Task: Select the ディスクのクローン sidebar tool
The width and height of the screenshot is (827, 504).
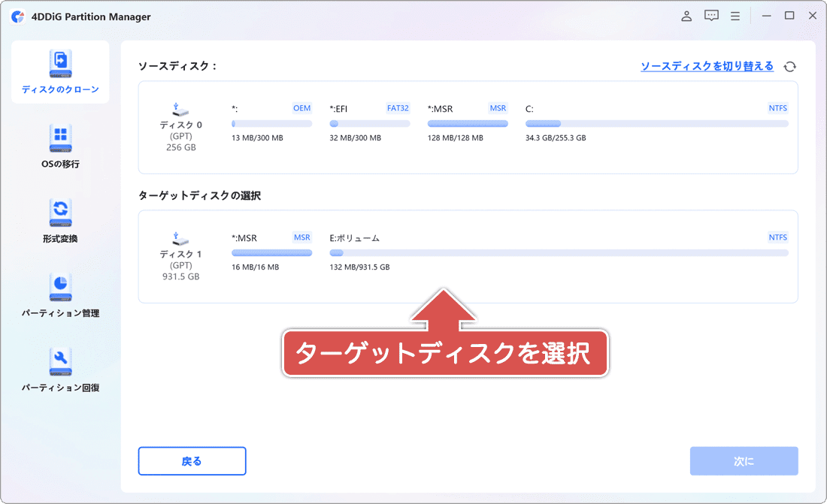Action: coord(59,71)
